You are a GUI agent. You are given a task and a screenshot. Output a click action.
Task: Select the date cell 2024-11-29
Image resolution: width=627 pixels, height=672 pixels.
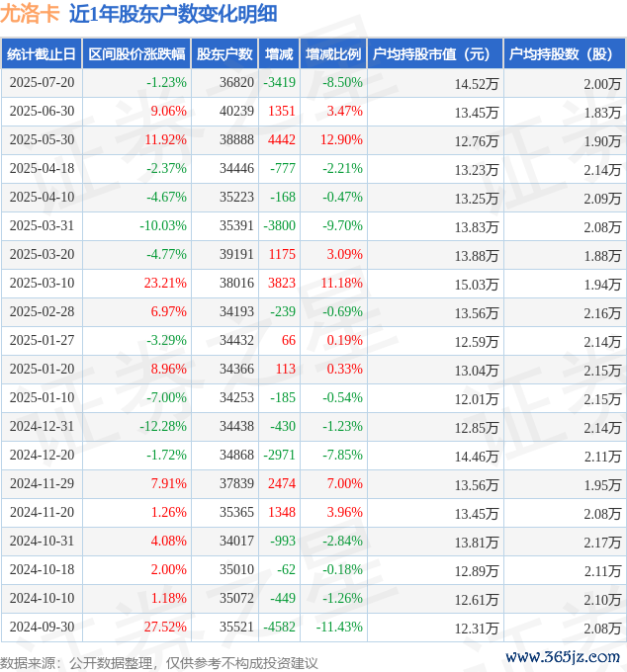click(x=42, y=483)
